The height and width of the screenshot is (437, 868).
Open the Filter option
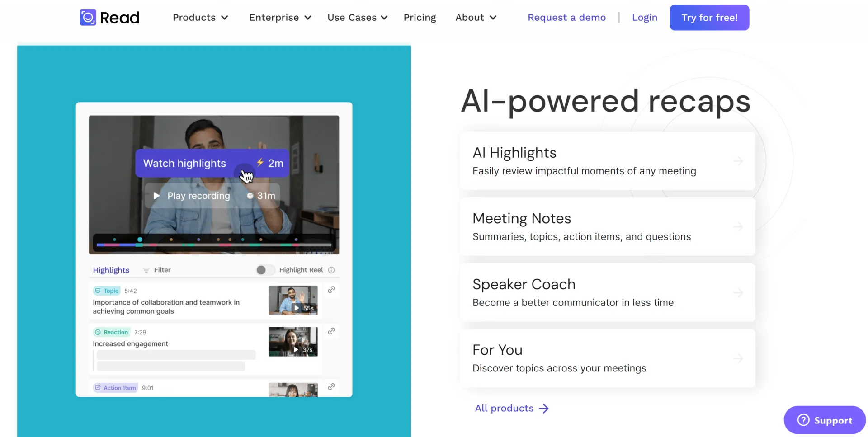[x=156, y=270]
